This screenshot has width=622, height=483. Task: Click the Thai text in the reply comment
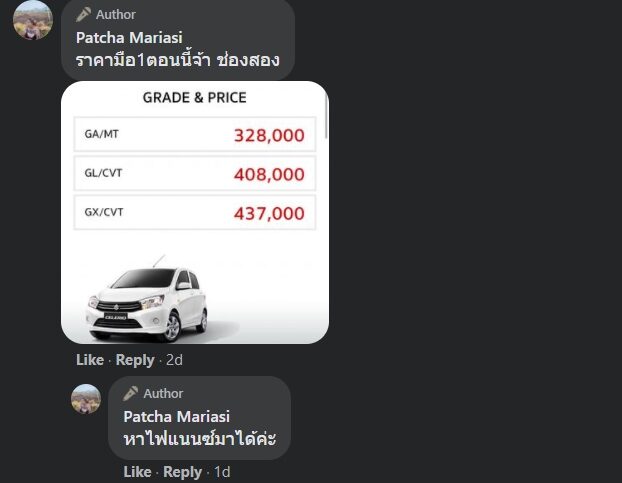200,439
